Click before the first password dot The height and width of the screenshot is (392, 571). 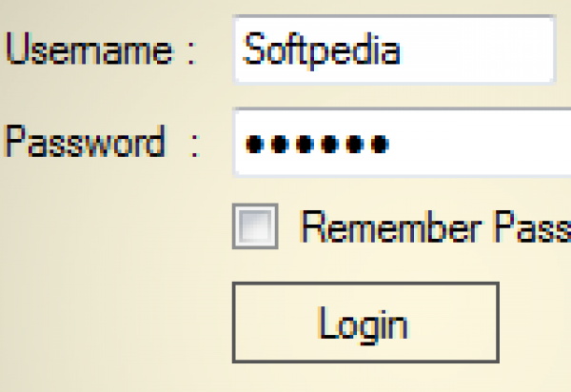pyautogui.click(x=244, y=145)
